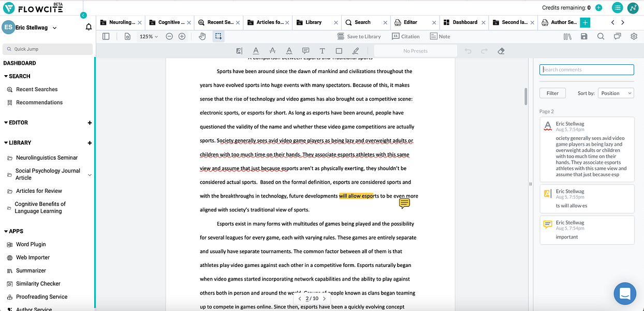Pick the eraser tool
The width and height of the screenshot is (644, 311).
(x=501, y=51)
